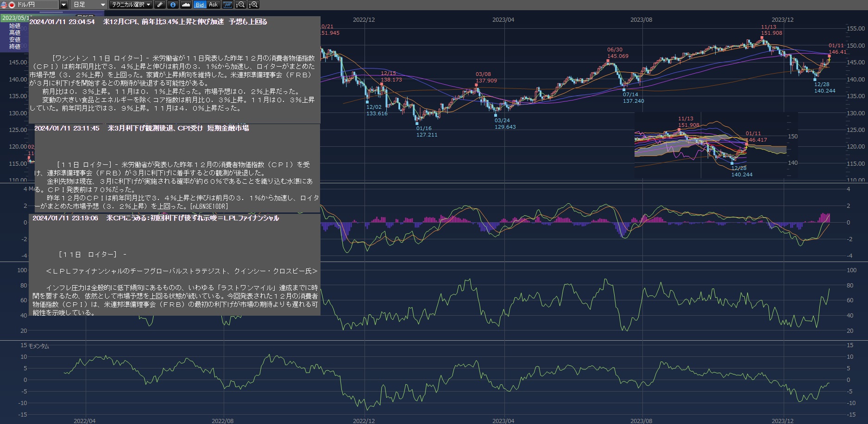Click the US and Japan flags icon

click(8, 5)
